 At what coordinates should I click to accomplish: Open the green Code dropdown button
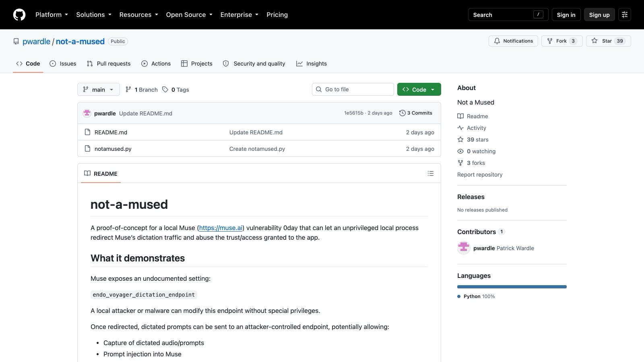click(x=419, y=89)
